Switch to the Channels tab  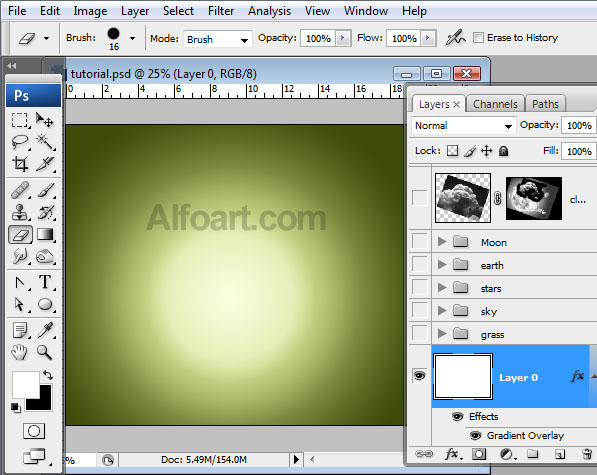pyautogui.click(x=495, y=104)
